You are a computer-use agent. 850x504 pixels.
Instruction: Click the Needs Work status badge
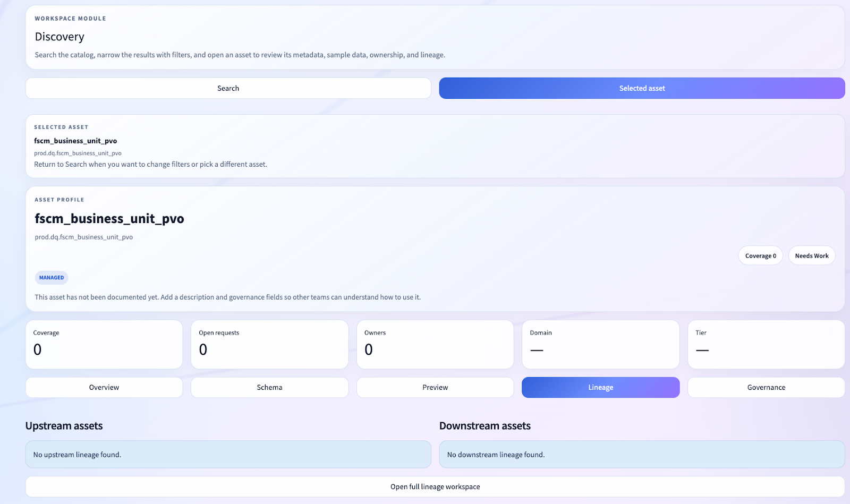811,255
